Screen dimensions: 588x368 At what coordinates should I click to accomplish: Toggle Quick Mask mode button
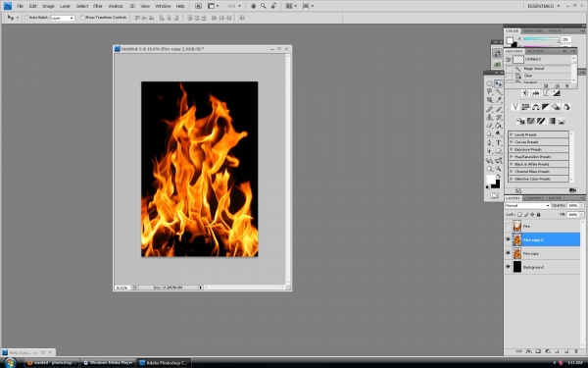click(x=494, y=195)
